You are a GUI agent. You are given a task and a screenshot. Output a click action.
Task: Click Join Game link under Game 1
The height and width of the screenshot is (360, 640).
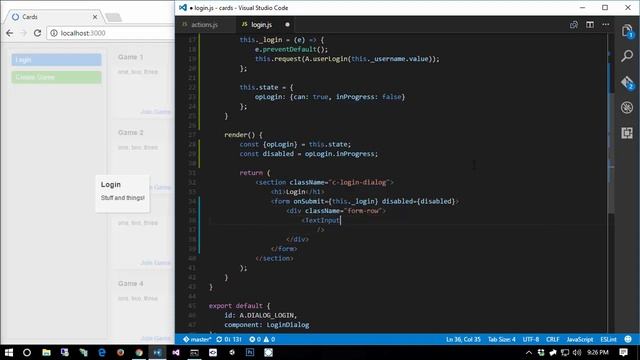[156, 111]
